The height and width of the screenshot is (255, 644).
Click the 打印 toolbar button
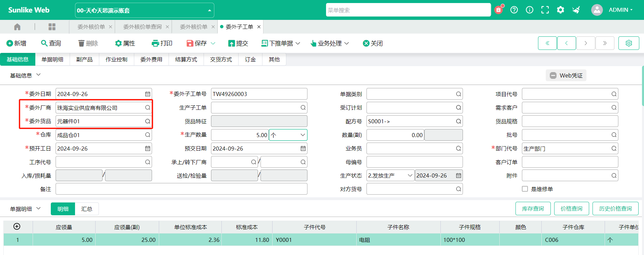click(162, 43)
